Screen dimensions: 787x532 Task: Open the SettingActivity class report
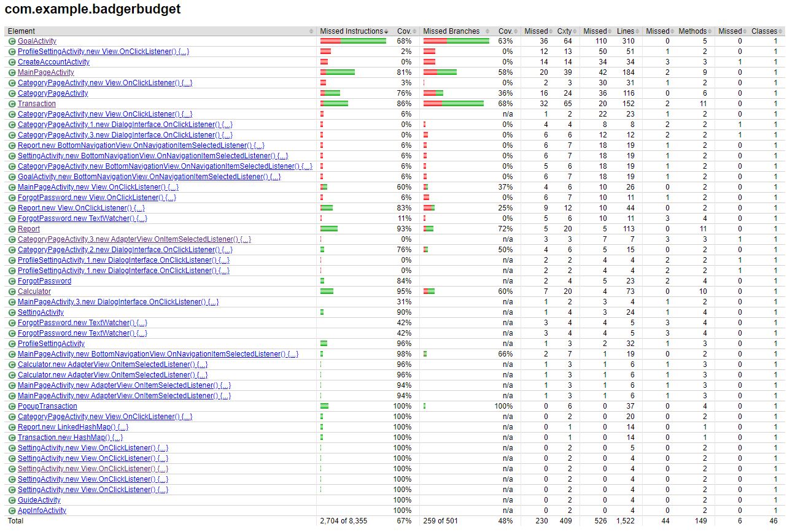coord(39,312)
